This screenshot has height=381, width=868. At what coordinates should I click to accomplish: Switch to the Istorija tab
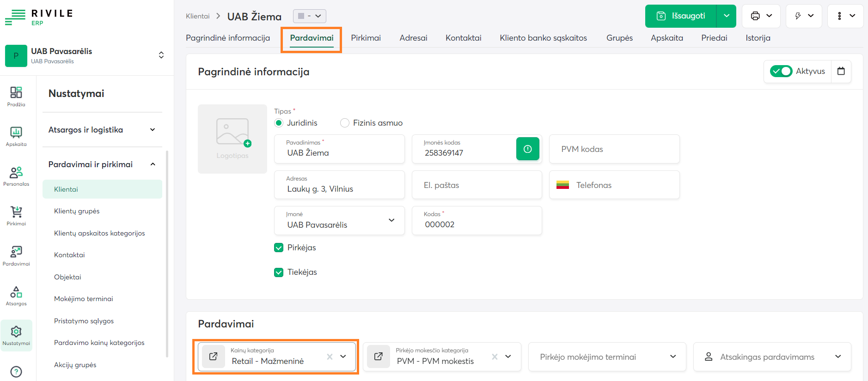point(758,38)
